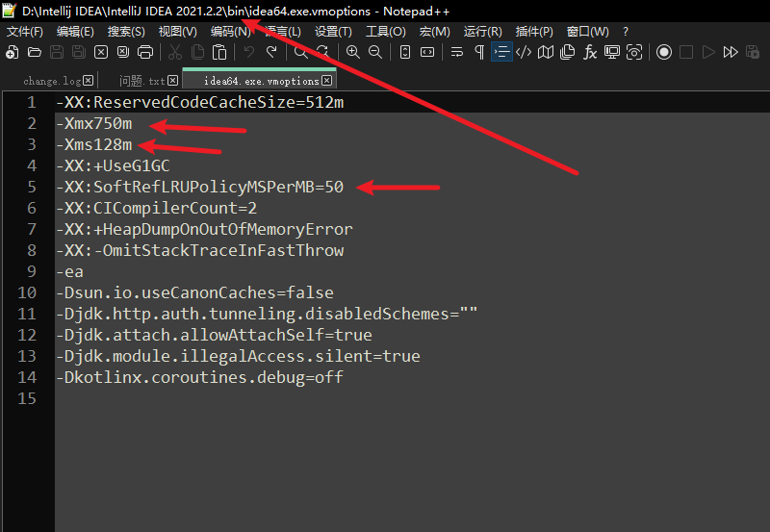
Task: Toggle Show All Characters pilcrow icon
Action: (x=479, y=52)
